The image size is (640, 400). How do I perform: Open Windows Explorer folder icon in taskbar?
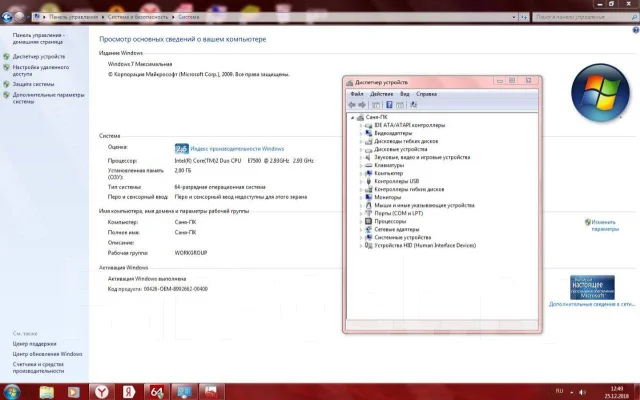click(47, 392)
